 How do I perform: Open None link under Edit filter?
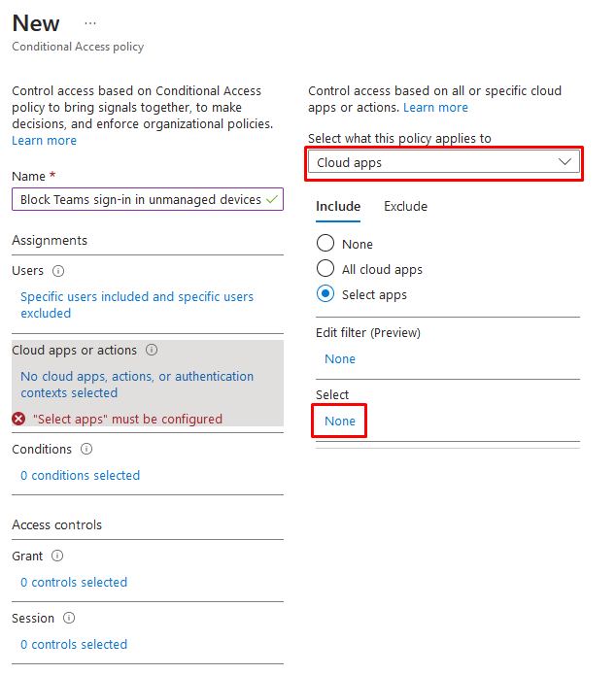click(340, 358)
